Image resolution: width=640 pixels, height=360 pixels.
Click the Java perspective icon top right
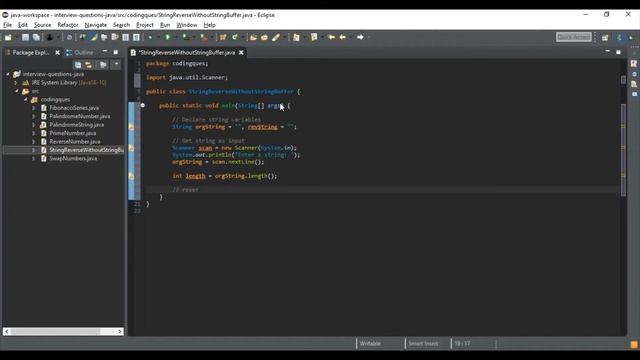[619, 37]
